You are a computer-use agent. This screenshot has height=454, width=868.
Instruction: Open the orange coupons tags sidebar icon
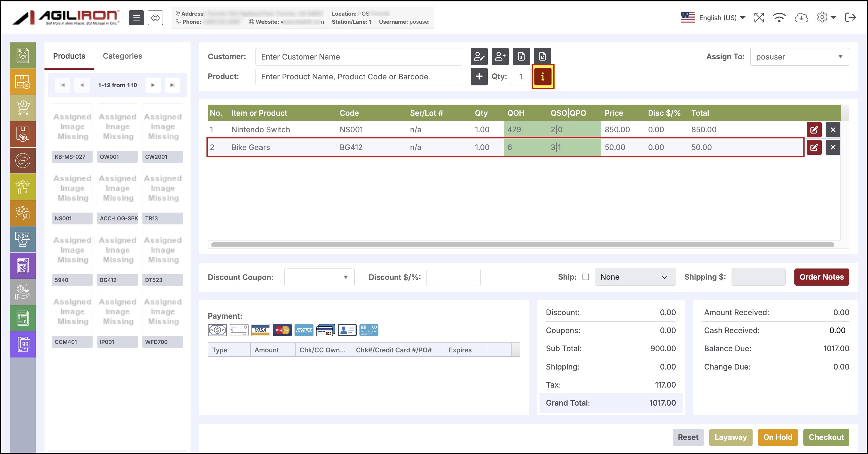tap(23, 213)
